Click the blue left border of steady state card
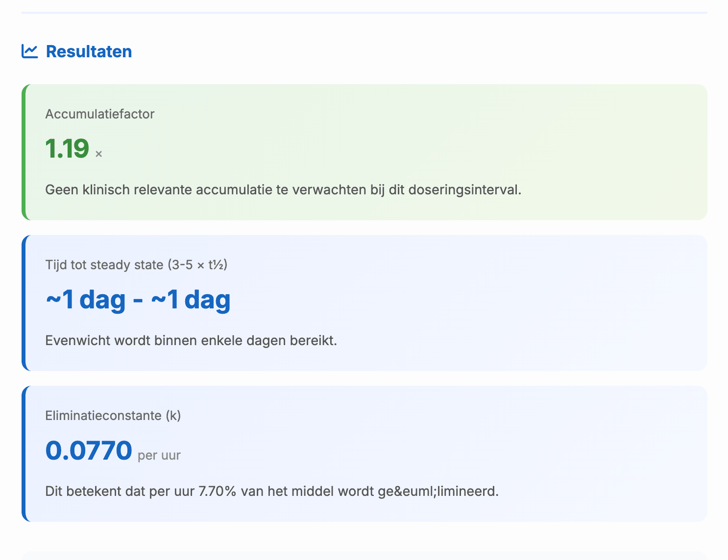The image size is (728, 560). [24, 303]
